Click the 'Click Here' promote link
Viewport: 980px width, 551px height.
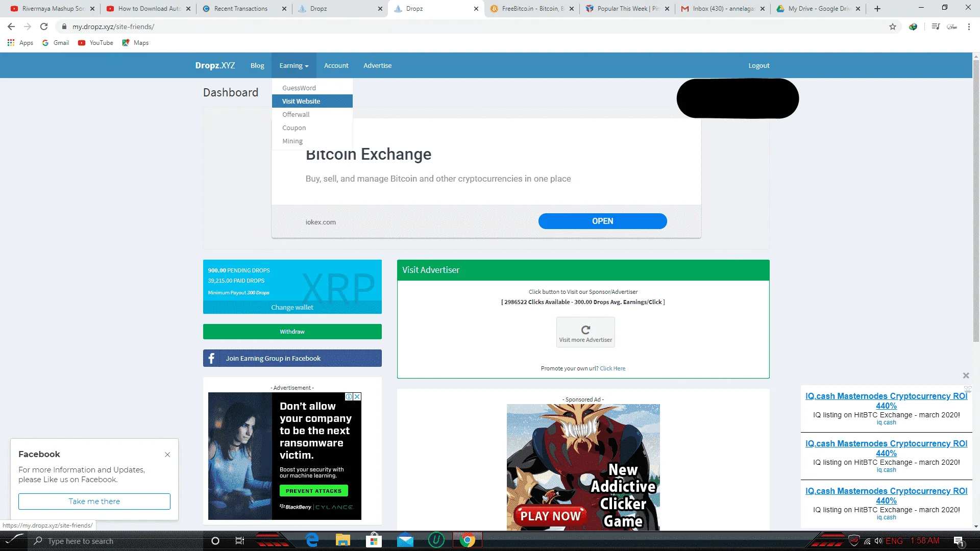[612, 368]
